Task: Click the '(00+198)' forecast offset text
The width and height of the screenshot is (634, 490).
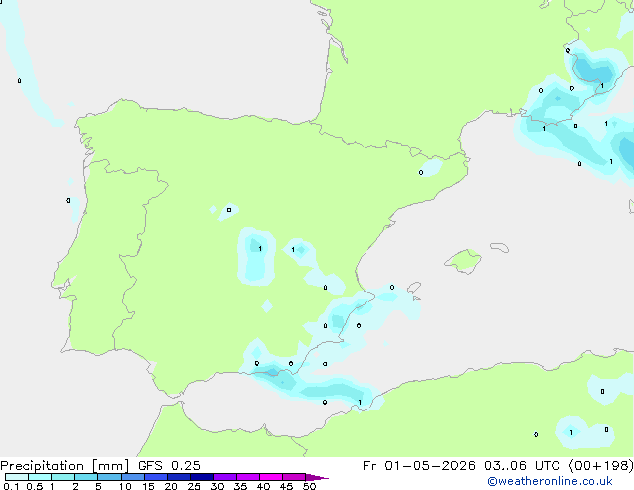Action: click(x=601, y=466)
